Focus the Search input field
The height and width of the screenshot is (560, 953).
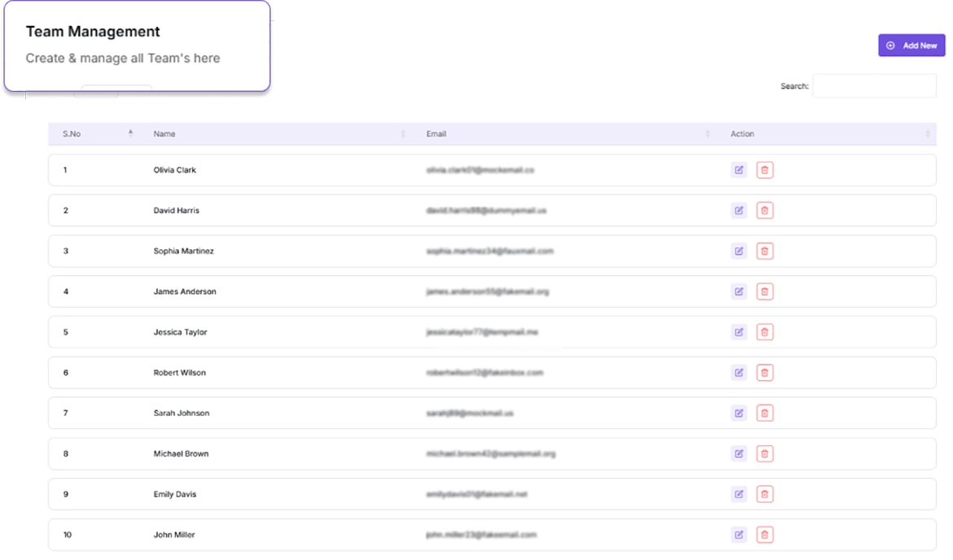874,86
